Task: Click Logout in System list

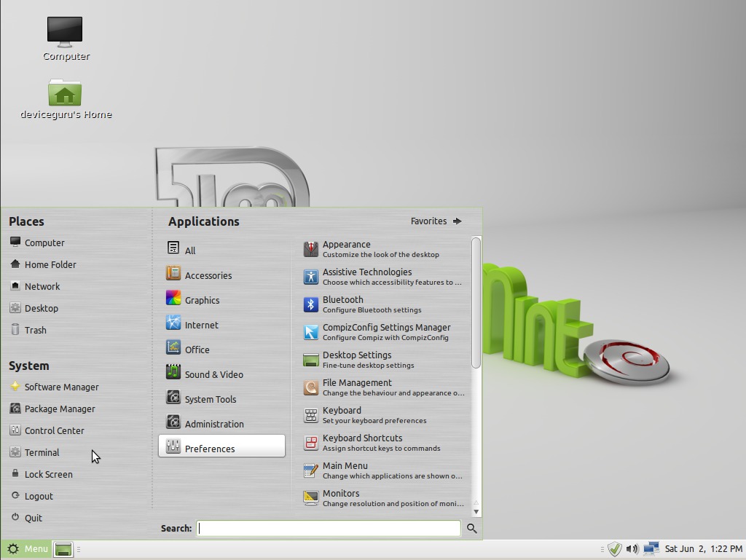Action: (x=31, y=497)
